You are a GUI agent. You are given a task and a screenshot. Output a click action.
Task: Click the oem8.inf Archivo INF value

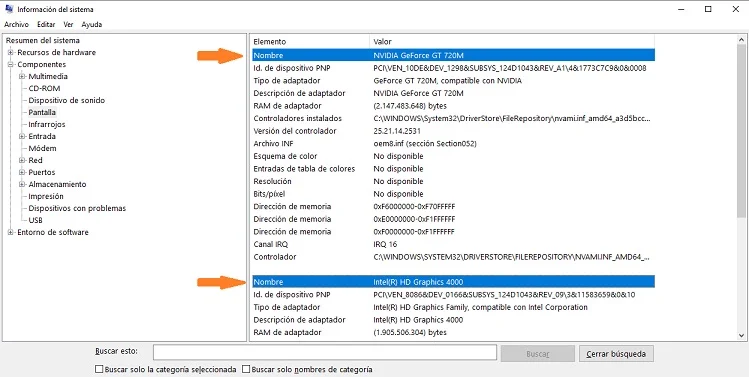[x=425, y=143]
